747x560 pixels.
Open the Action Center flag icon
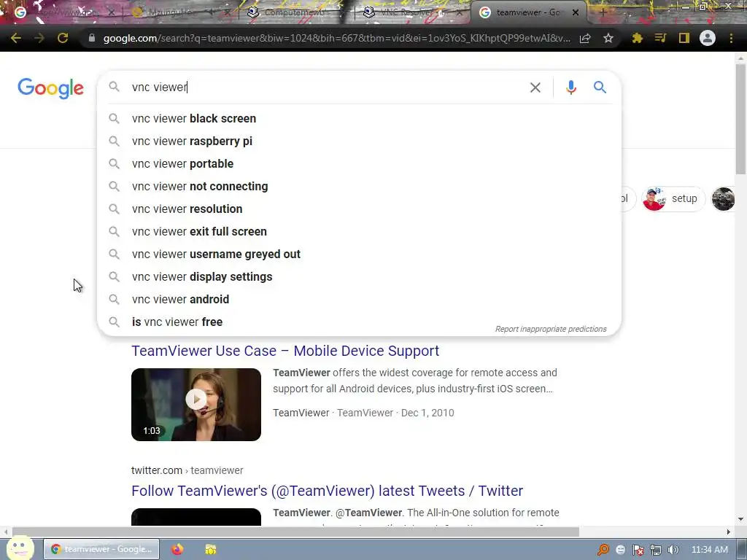pos(638,550)
